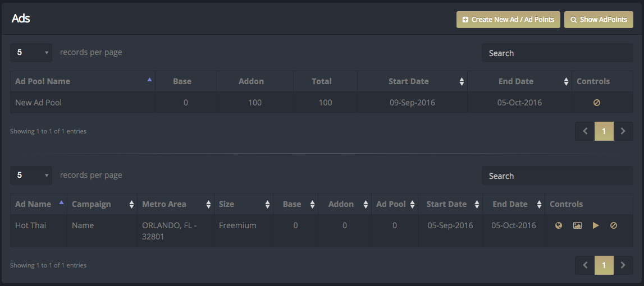Sort ad pool table by End Date
644x286 pixels.
tap(519, 81)
